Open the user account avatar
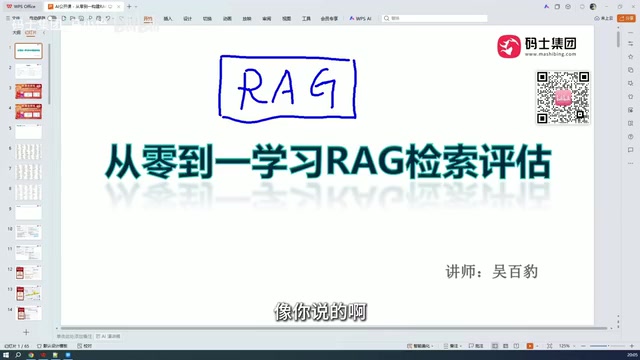The width and height of the screenshot is (640, 360). pos(593,7)
